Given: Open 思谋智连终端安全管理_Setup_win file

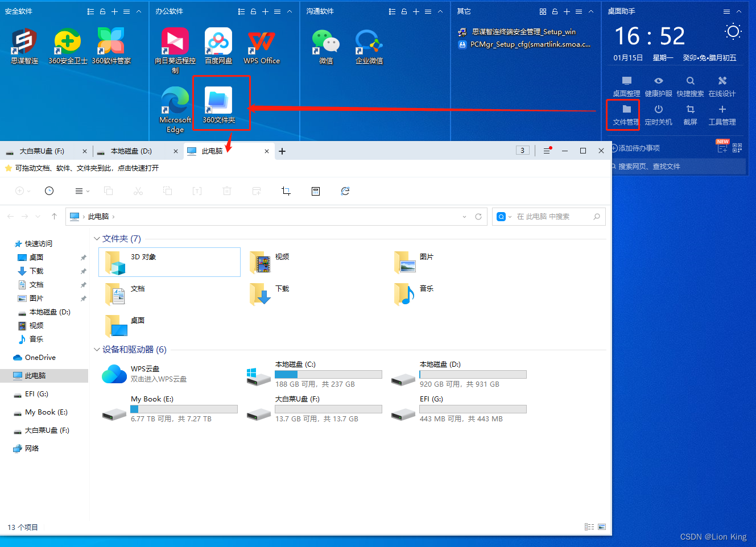Looking at the screenshot, I should coord(517,32).
